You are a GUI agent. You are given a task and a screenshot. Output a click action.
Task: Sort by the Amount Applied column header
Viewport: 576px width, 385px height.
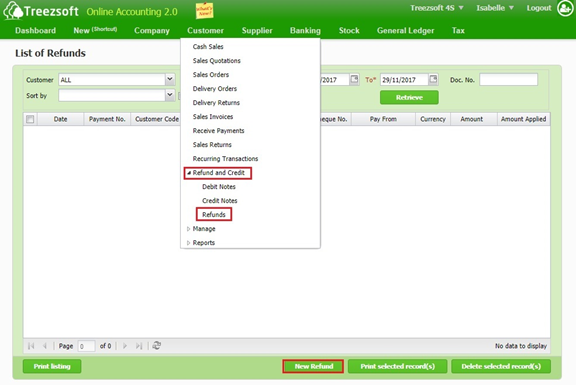click(523, 119)
